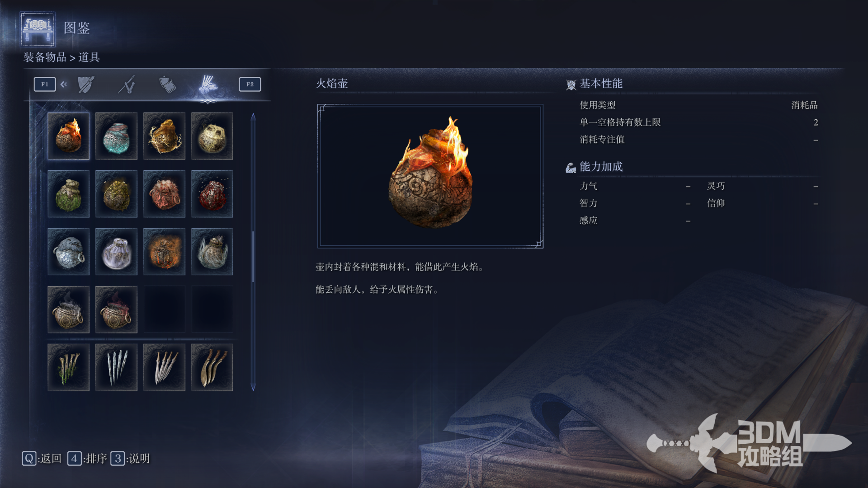
Task: Click the Q return button
Action: (42, 459)
